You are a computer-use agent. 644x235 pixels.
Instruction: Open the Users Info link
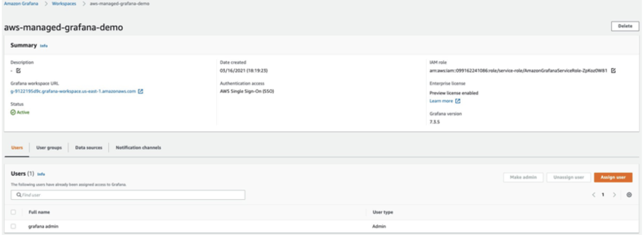tap(41, 174)
